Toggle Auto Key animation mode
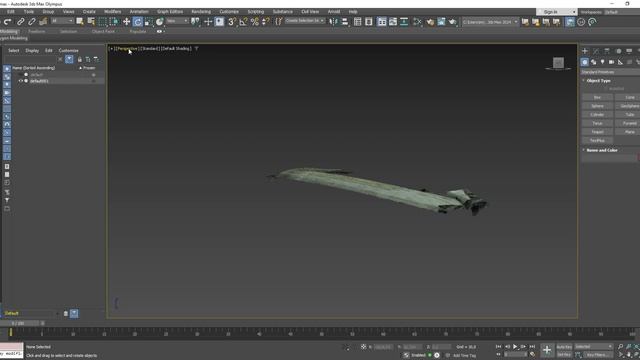Image resolution: width=640 pixels, height=360 pixels. click(564, 347)
